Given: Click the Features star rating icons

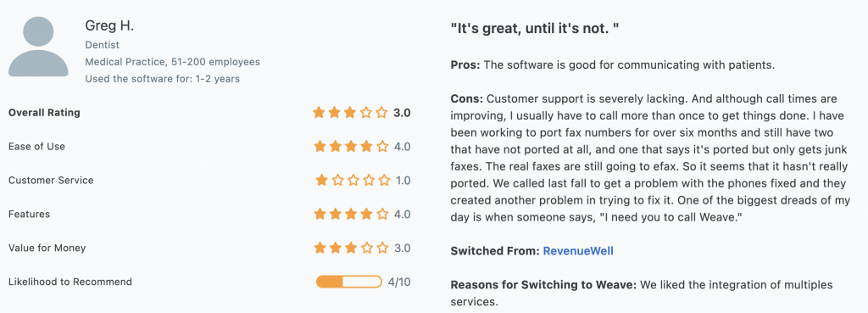Looking at the screenshot, I should (x=350, y=215).
